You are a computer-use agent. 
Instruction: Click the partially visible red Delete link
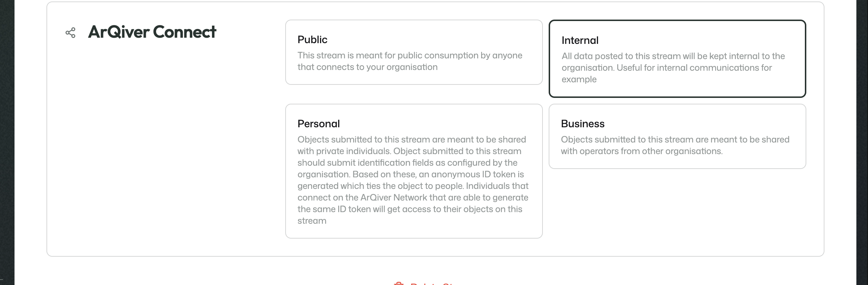(x=432, y=283)
